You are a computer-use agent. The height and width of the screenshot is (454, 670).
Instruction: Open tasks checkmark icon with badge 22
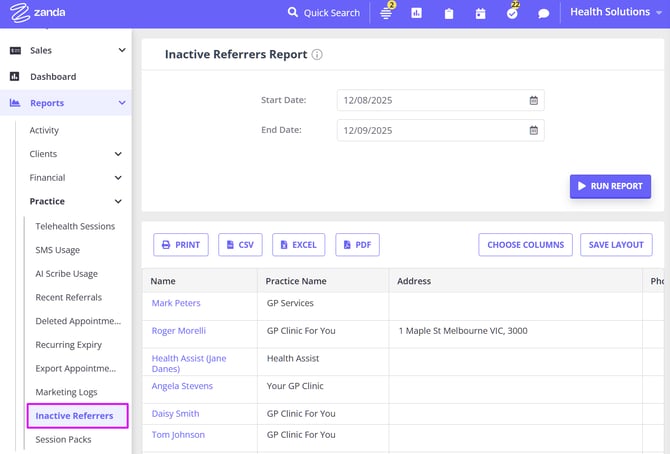512,13
